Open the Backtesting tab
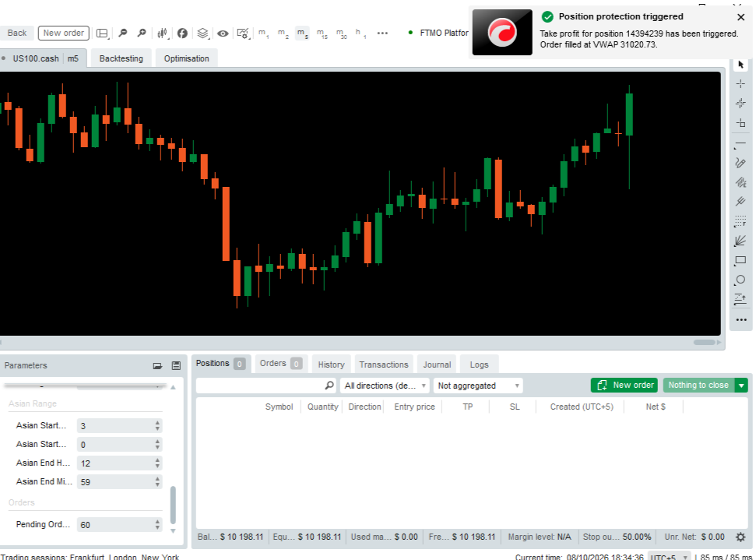This screenshot has width=756, height=560. [121, 58]
